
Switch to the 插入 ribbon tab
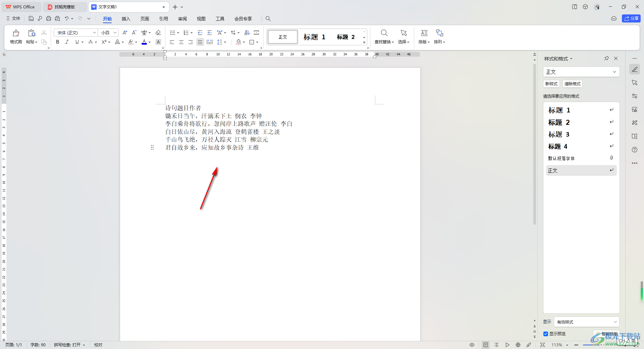click(126, 18)
